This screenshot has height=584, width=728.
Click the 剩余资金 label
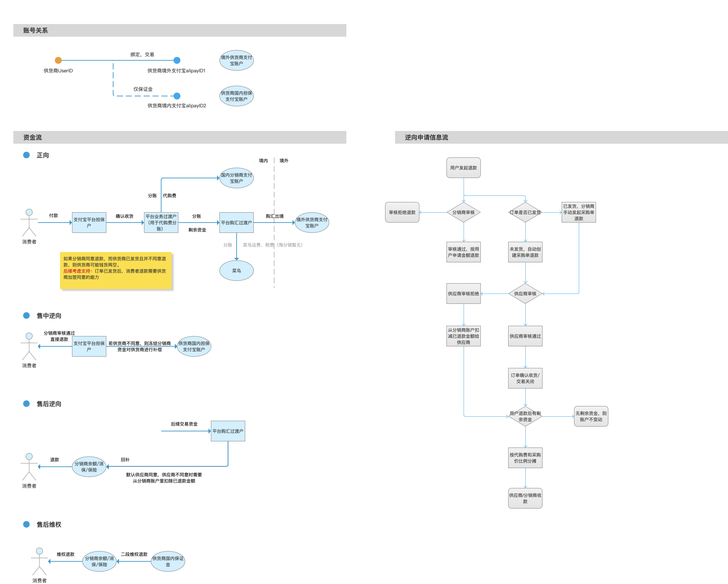pyautogui.click(x=197, y=230)
